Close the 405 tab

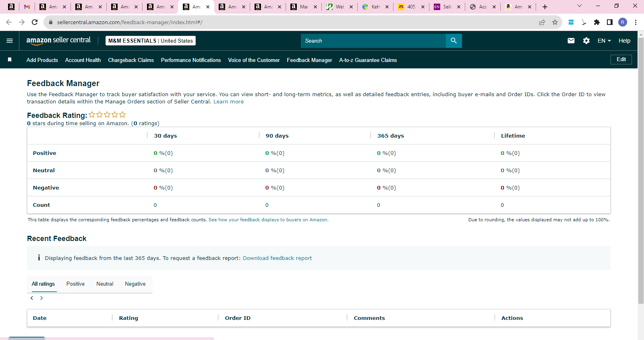point(423,7)
